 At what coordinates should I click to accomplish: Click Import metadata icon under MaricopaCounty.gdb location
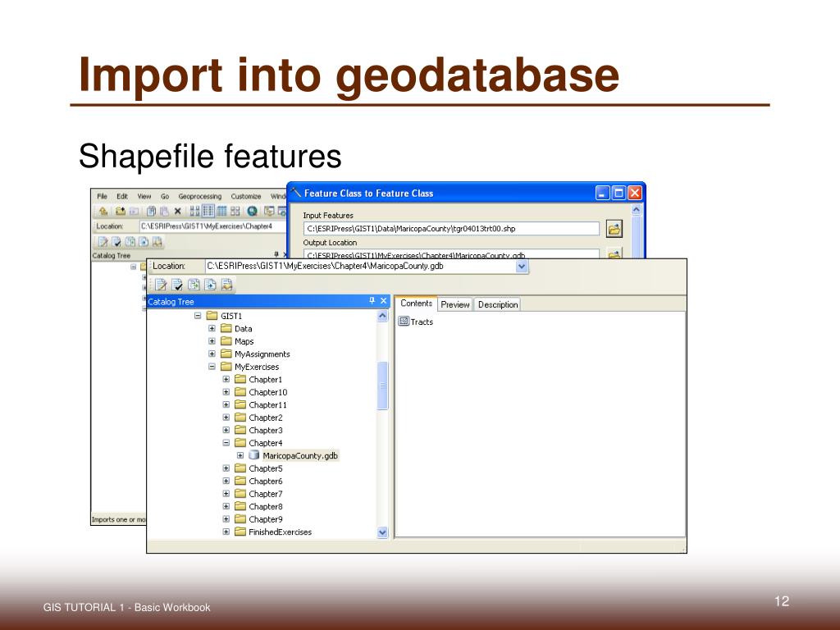[211, 285]
